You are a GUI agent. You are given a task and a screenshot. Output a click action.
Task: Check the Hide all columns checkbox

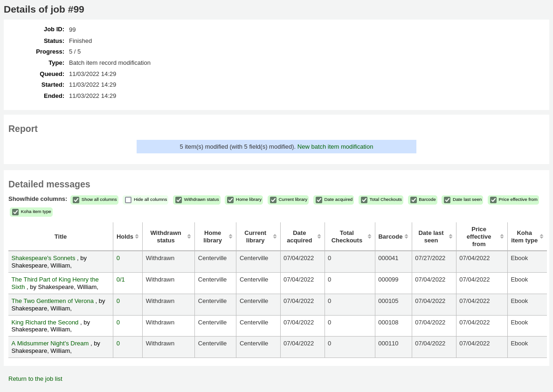pos(128,200)
